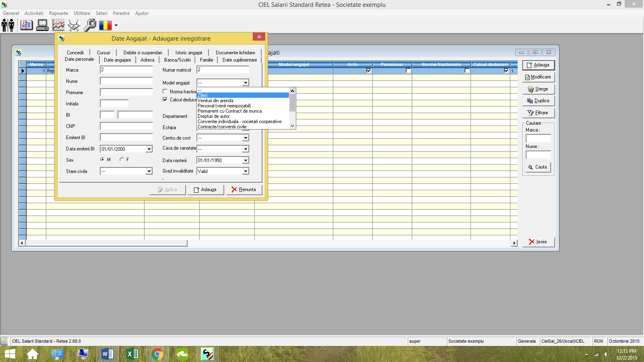
Task: Toggle Calcul deduceri checkbox in first table row
Action: [x=506, y=70]
